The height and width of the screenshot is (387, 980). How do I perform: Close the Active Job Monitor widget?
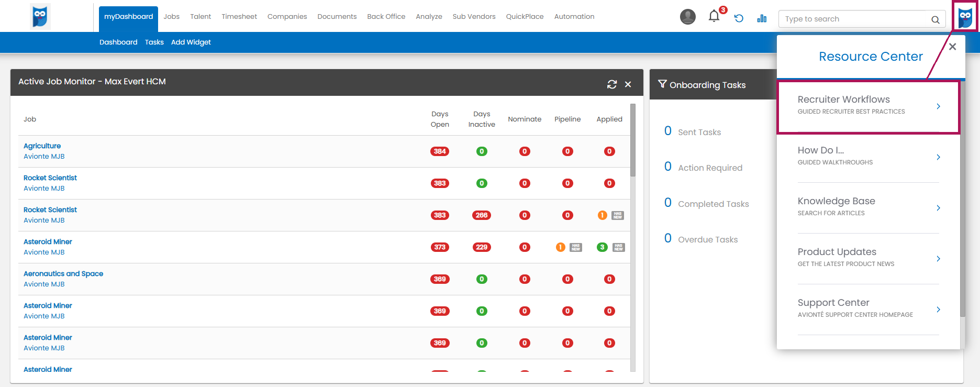628,84
